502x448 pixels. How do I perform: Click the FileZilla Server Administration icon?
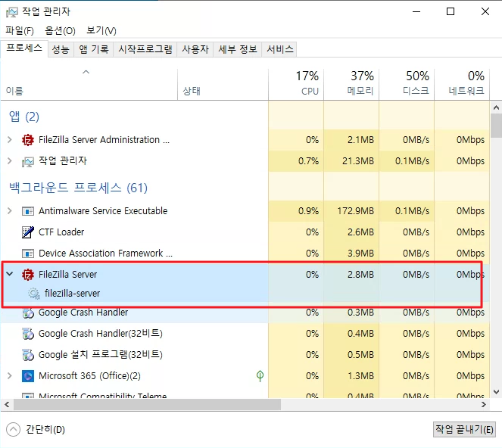coord(28,140)
